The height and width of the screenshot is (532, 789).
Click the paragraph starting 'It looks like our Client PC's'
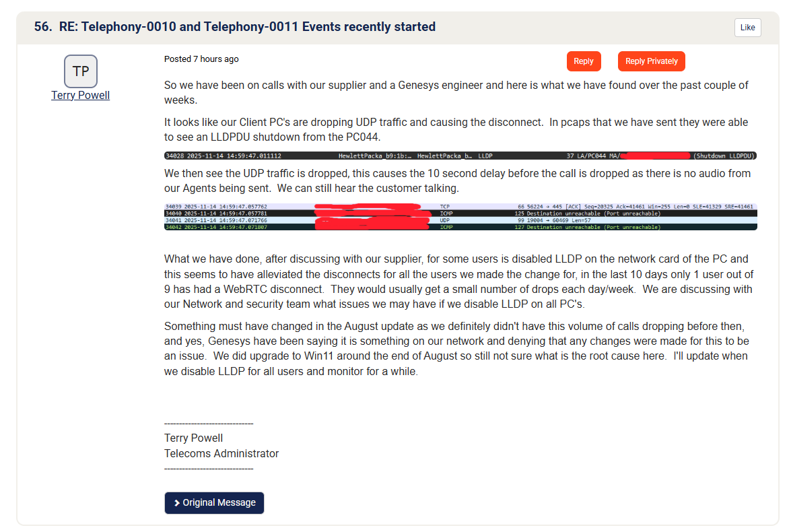(x=456, y=129)
